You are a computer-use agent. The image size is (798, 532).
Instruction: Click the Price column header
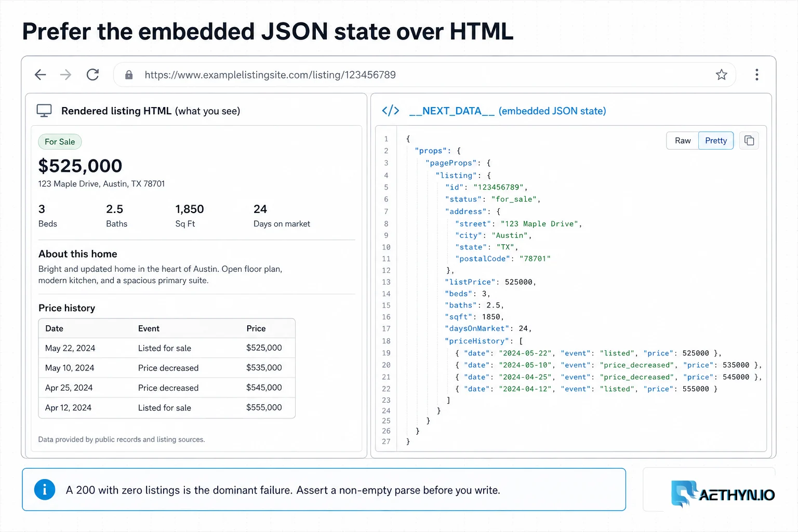[x=256, y=328]
